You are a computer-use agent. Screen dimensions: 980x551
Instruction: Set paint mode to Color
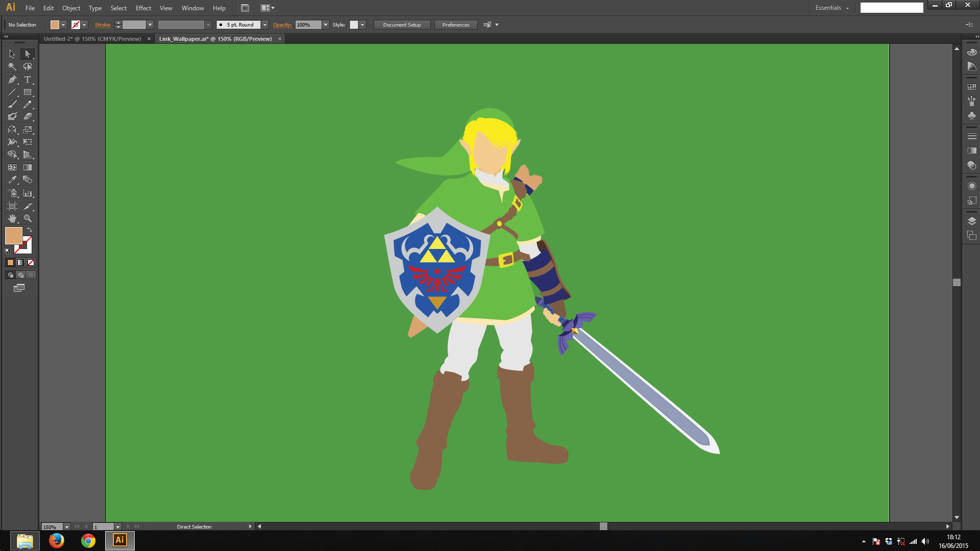coord(10,263)
